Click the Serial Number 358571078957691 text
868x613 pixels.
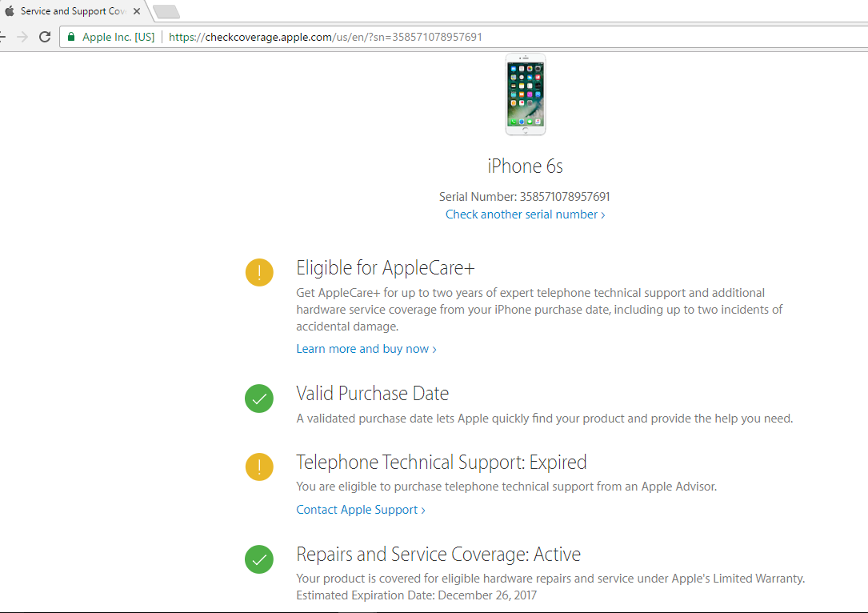coord(524,197)
